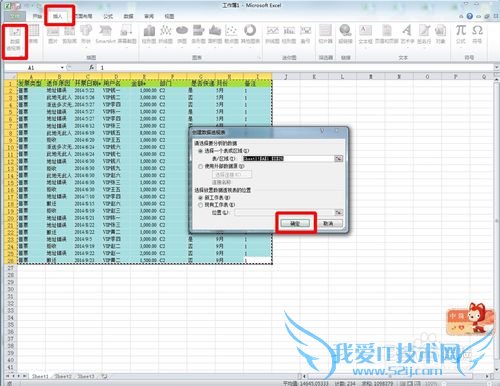This screenshot has height=386, width=500.
Task: Click the Name Box showing A1
Action: point(32,68)
